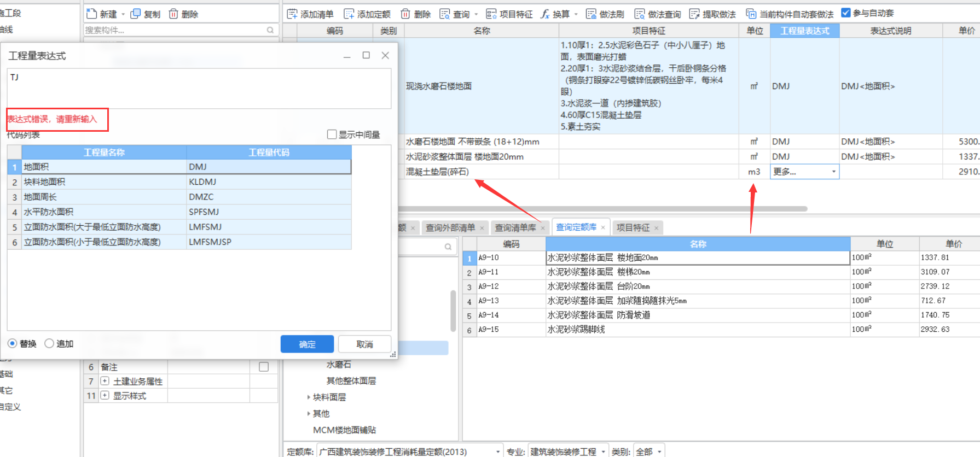This screenshot has width=980, height=457.
Task: Click the 名称 header in quota list
Action: [698, 244]
